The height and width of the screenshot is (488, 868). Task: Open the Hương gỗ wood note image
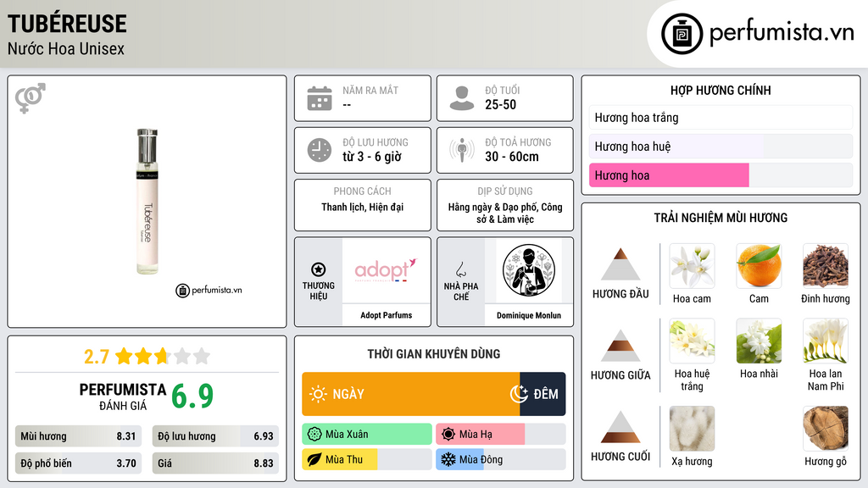[x=826, y=429]
